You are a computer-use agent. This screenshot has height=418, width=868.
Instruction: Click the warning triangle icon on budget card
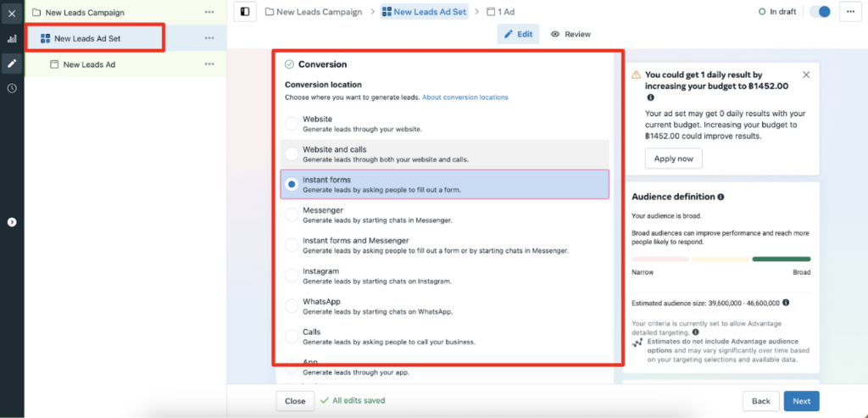click(x=637, y=74)
